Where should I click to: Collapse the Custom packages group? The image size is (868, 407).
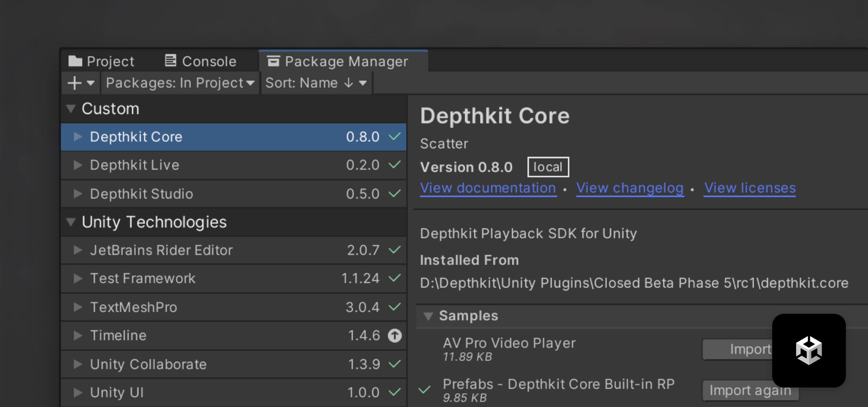71,109
